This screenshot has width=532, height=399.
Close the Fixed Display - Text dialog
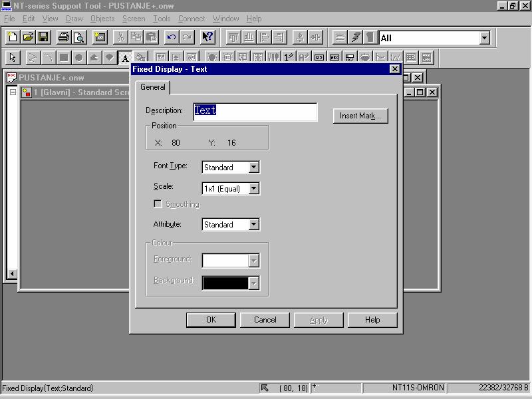[x=394, y=69]
